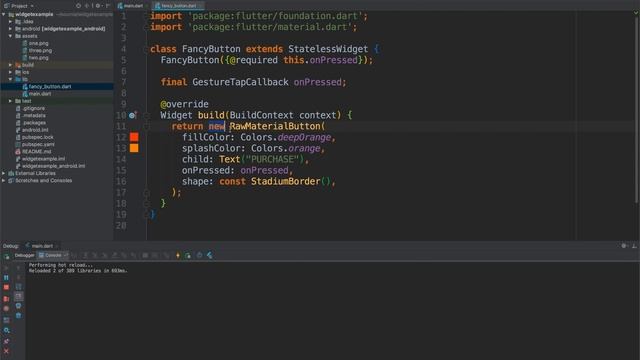This screenshot has height=360, width=640.
Task: Select fancy_button.dart in project tree
Action: click(x=50, y=87)
